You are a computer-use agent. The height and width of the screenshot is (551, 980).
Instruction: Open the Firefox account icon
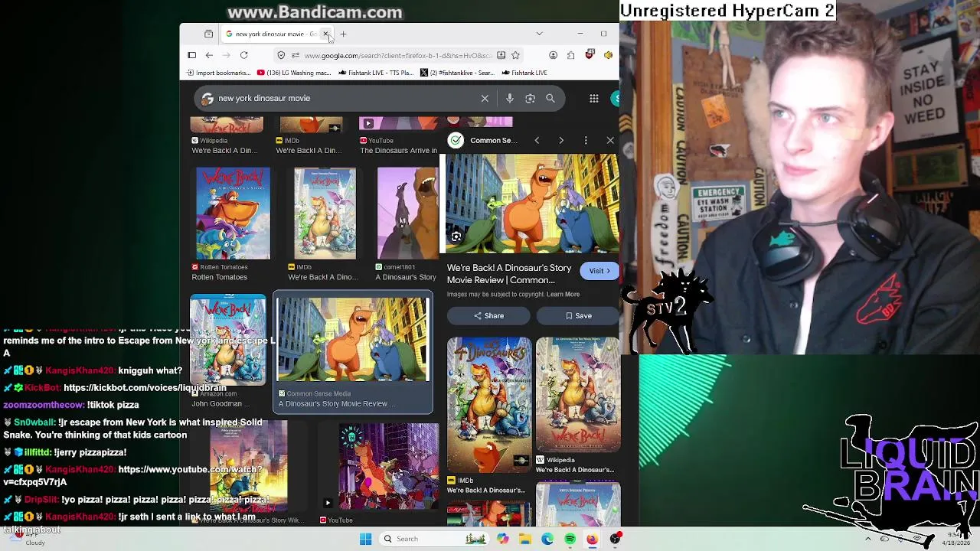(x=553, y=55)
